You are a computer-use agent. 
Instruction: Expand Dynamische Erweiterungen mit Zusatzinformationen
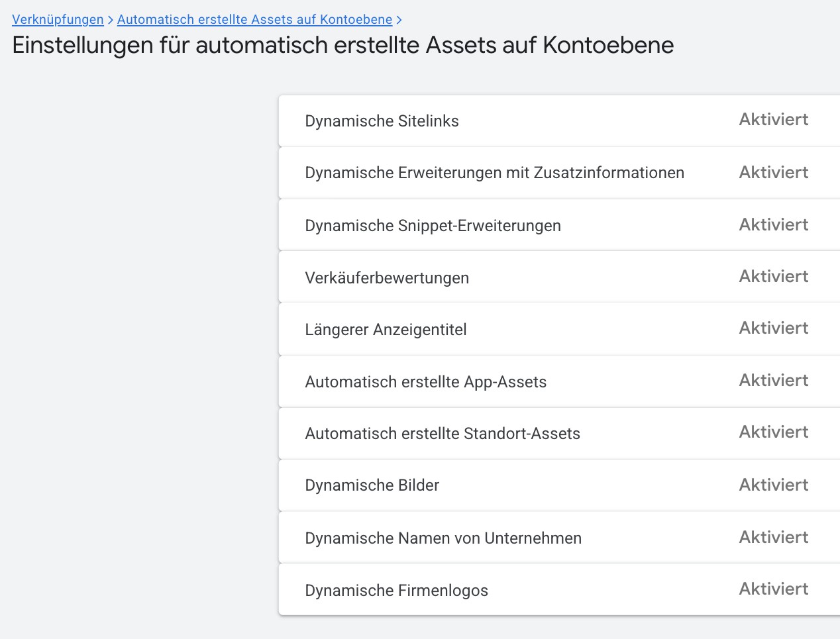pyautogui.click(x=494, y=172)
